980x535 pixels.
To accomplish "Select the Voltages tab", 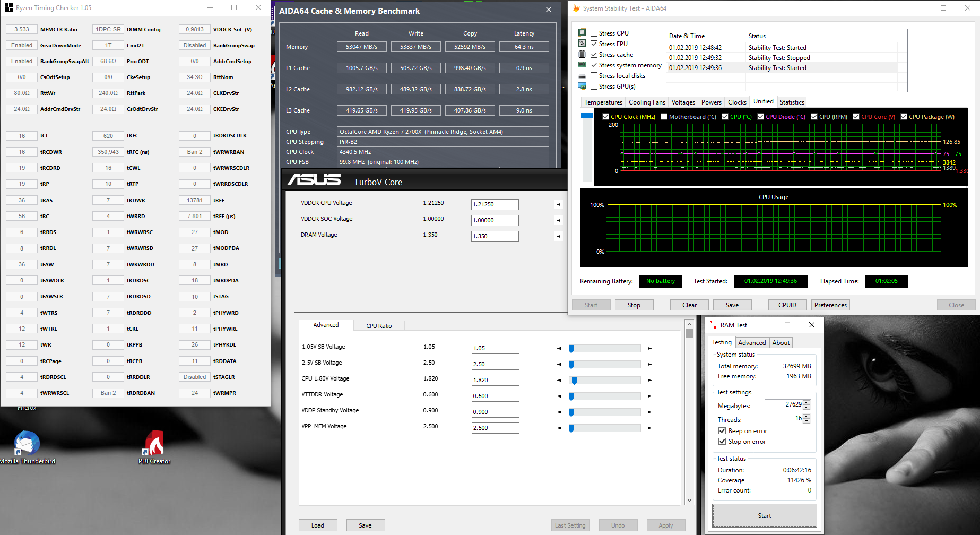I will pos(683,102).
